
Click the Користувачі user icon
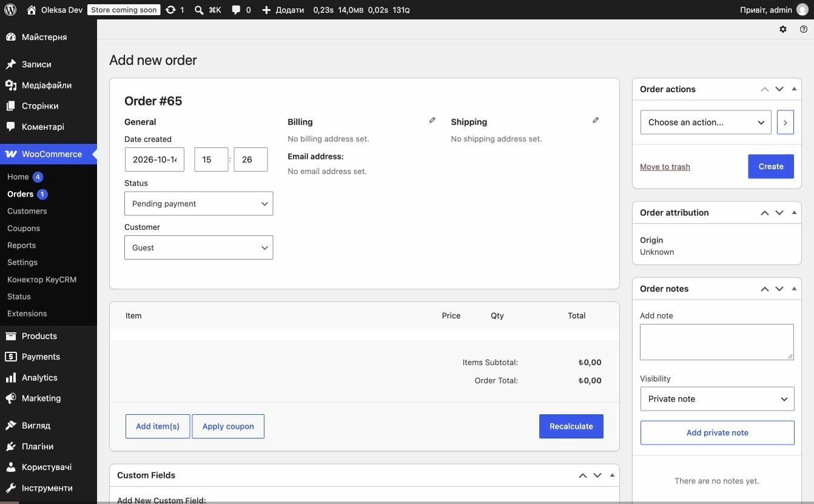[x=11, y=467]
